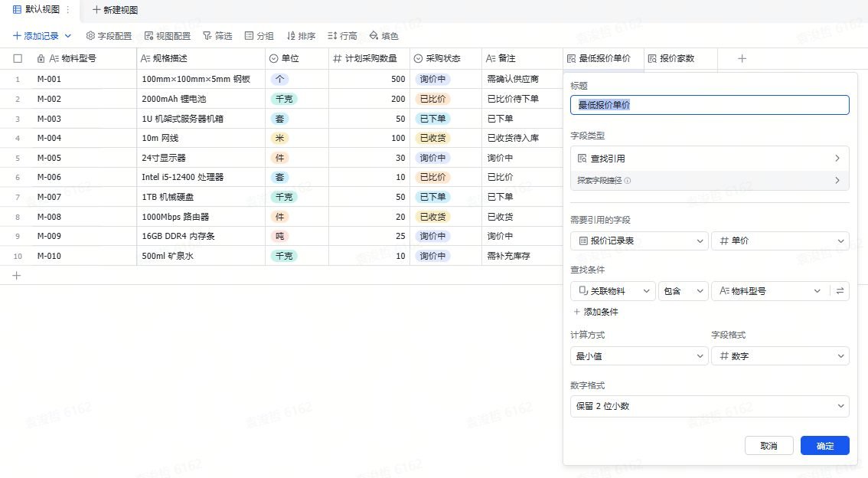This screenshot has width=868, height=478.
Task: Select the 备注 column header
Action: (522, 58)
